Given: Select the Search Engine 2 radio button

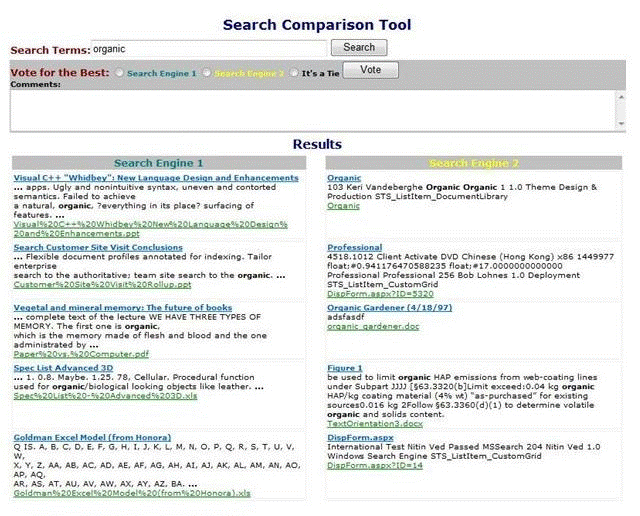Looking at the screenshot, I should tap(207, 73).
